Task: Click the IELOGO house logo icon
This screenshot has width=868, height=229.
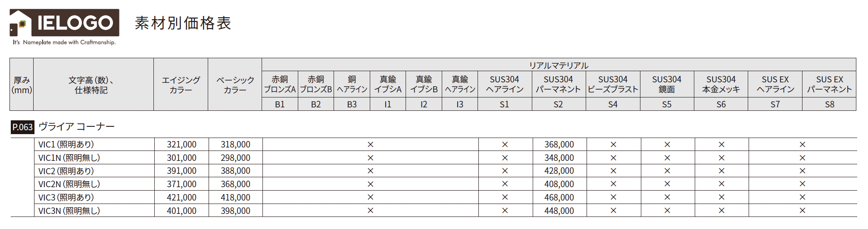Action: (21, 23)
